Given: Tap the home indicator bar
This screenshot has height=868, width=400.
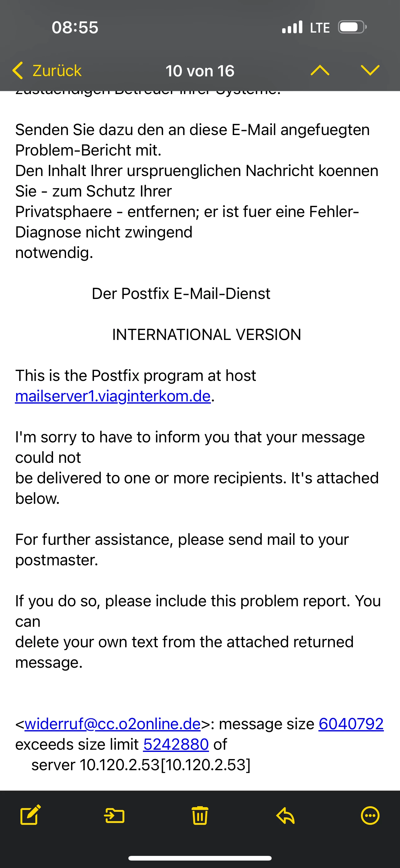Looking at the screenshot, I should click(200, 858).
